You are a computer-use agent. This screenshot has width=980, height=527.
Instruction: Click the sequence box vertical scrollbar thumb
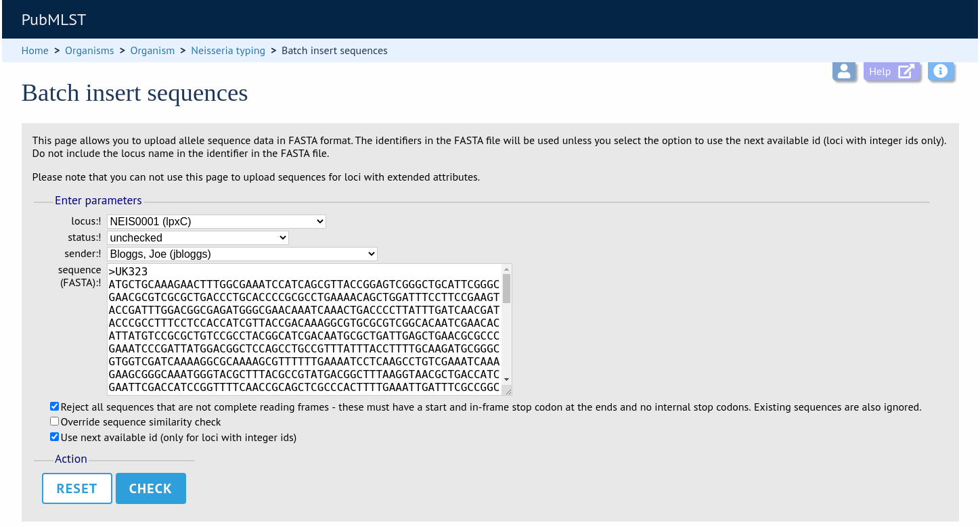click(x=506, y=288)
